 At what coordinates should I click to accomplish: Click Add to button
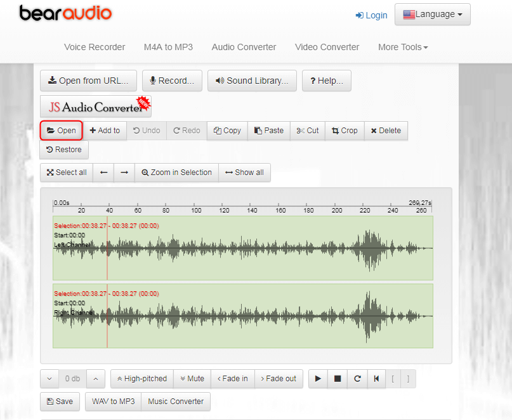105,131
